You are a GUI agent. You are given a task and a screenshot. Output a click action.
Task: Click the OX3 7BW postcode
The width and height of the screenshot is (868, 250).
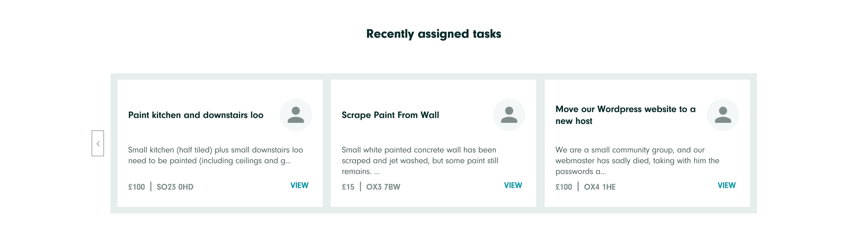383,187
